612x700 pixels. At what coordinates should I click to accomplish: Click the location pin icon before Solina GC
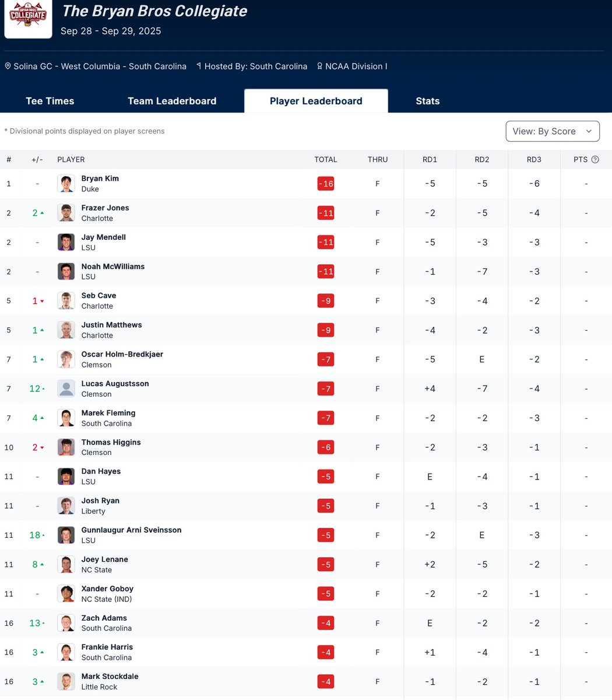coord(8,66)
